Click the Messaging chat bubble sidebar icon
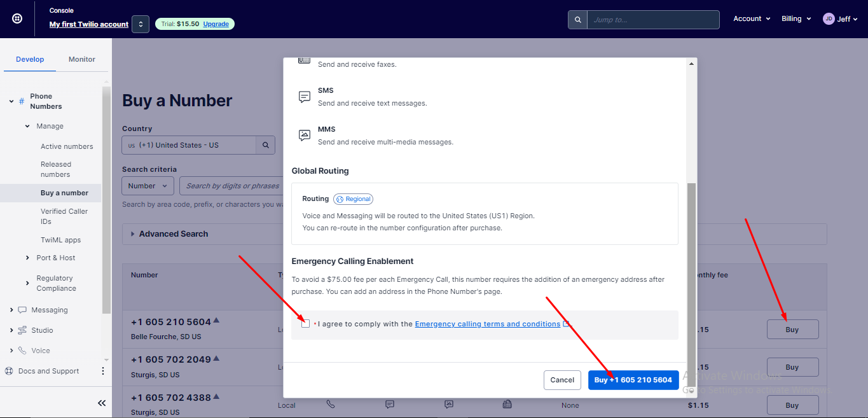Image resolution: width=868 pixels, height=418 pixels. point(22,310)
